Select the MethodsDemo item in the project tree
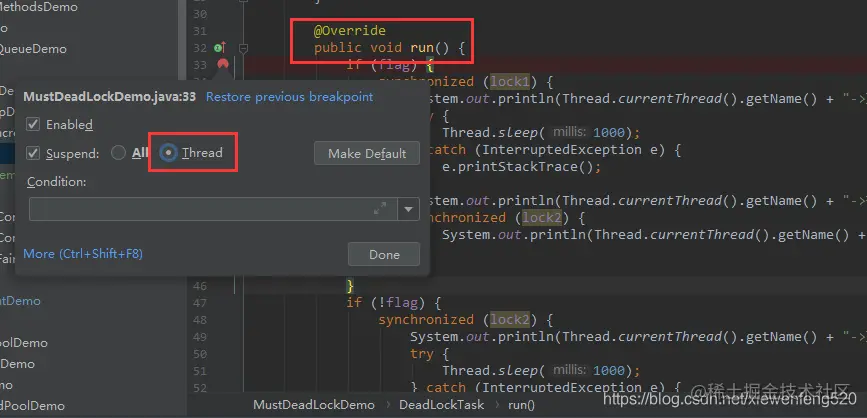867x418 pixels. pyautogui.click(x=39, y=7)
